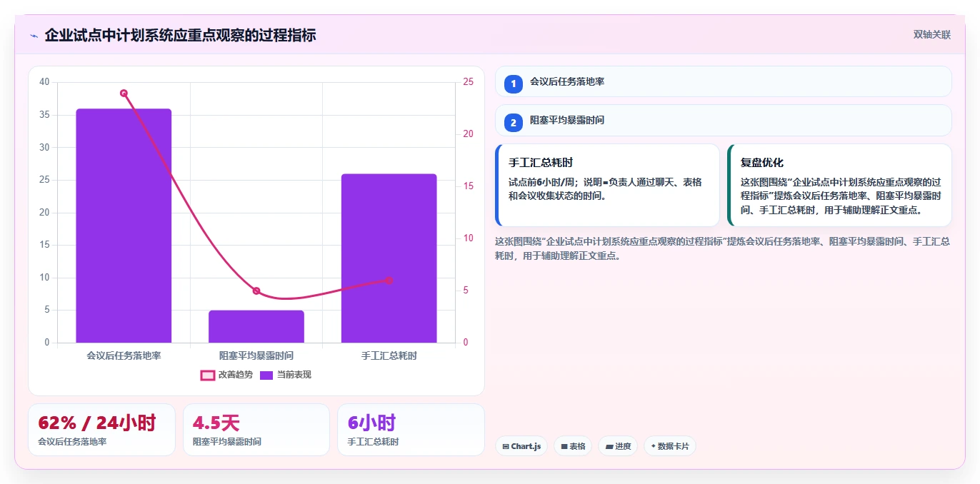The image size is (980, 484).
Task: Click the purple 当前表现 legend swatch
Action: tap(266, 375)
